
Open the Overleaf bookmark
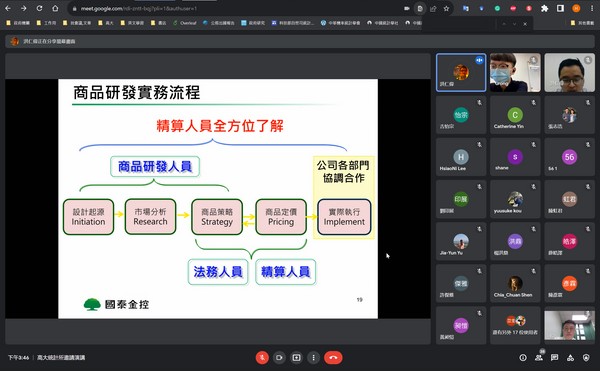point(184,23)
